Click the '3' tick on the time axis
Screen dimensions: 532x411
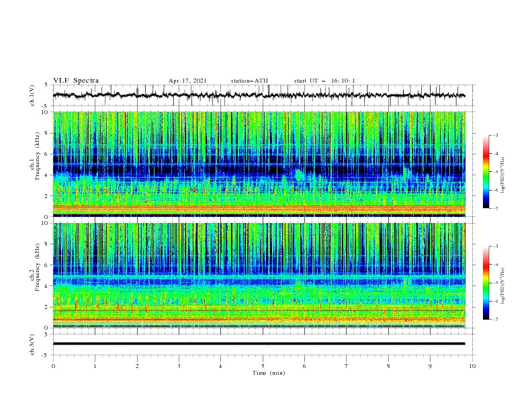(179, 366)
